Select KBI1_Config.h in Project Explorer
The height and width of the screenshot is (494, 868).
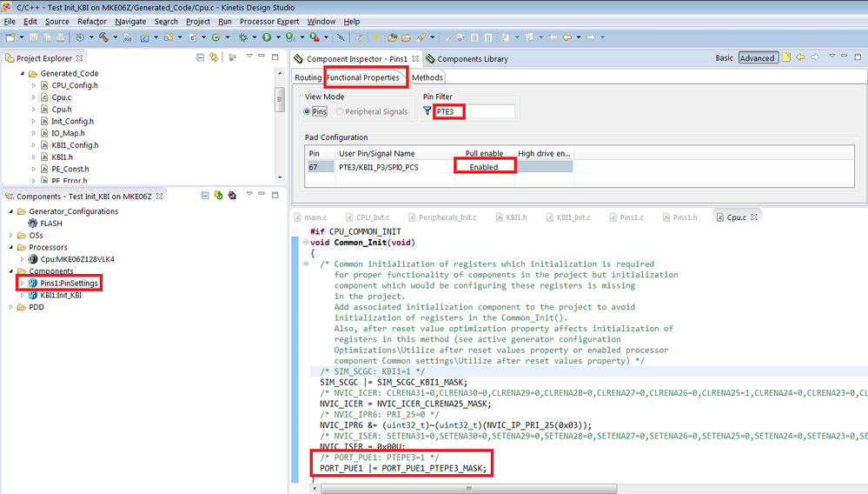click(75, 145)
